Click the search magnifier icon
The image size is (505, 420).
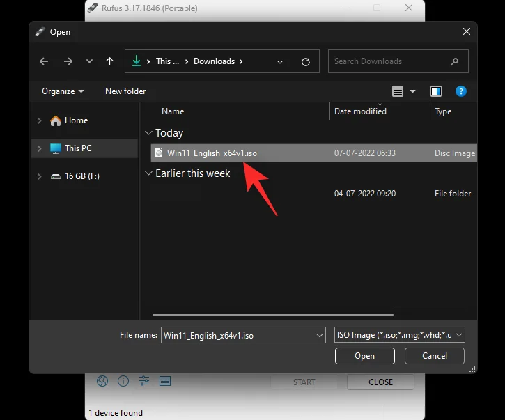454,61
